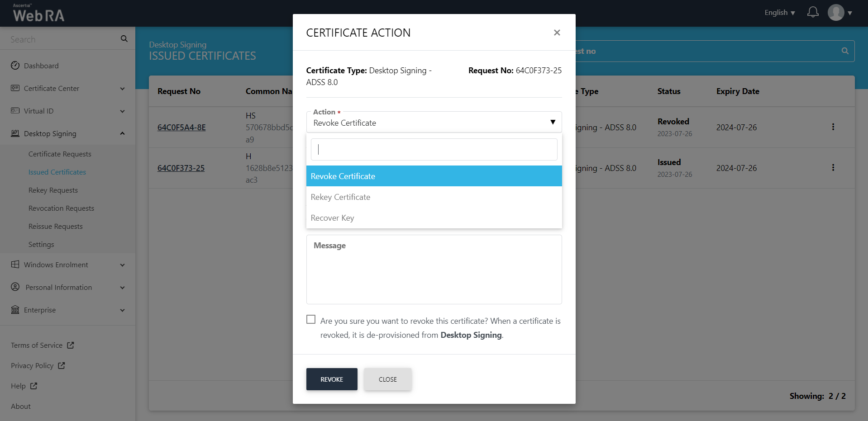Open three-dot menu for the Issued certificate

(x=833, y=168)
